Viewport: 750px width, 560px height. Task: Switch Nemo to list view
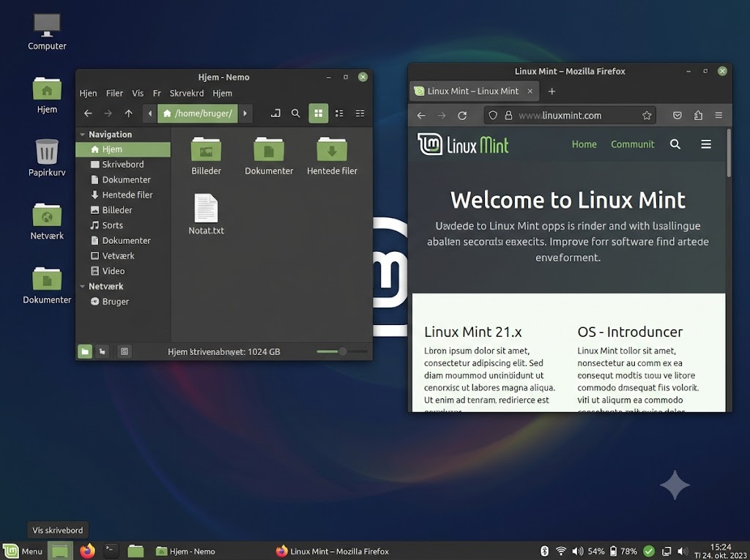339,113
